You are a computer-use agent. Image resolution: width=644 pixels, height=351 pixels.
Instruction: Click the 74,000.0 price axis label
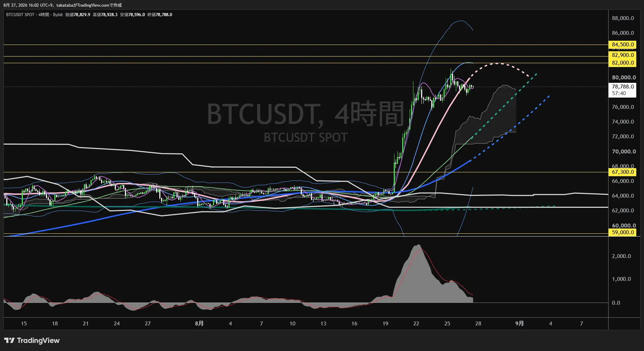tap(623, 122)
